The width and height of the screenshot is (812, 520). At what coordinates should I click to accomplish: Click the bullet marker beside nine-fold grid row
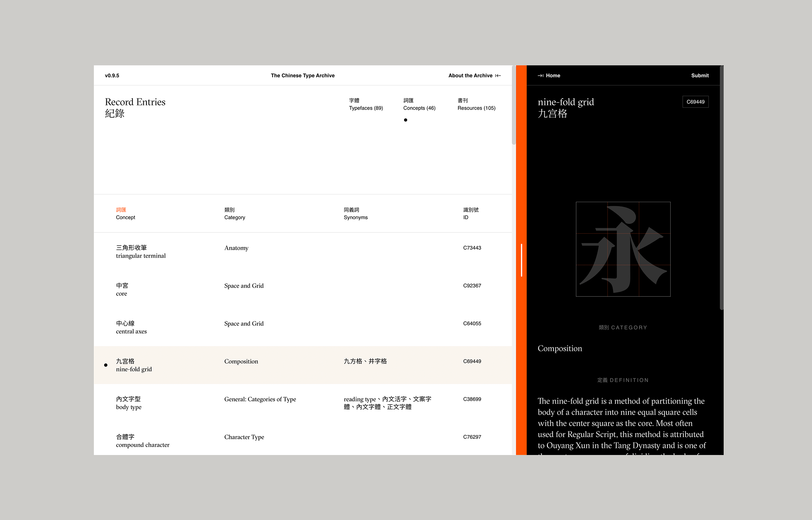tap(106, 365)
